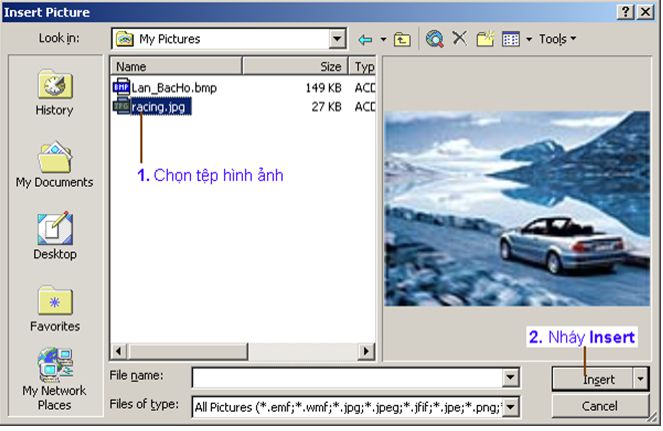Click the Views toolbar icon
Screen dimensions: 663x431
tap(511, 39)
